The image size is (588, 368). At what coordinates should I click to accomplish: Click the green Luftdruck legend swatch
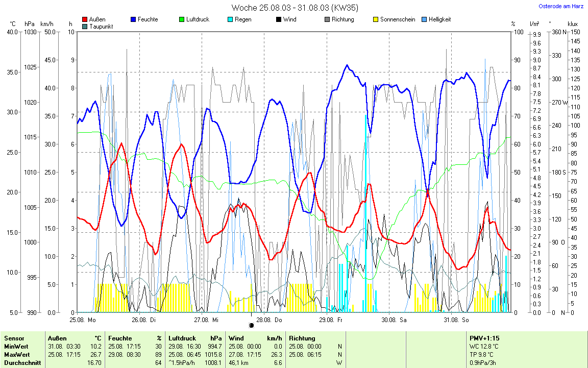pos(182,20)
